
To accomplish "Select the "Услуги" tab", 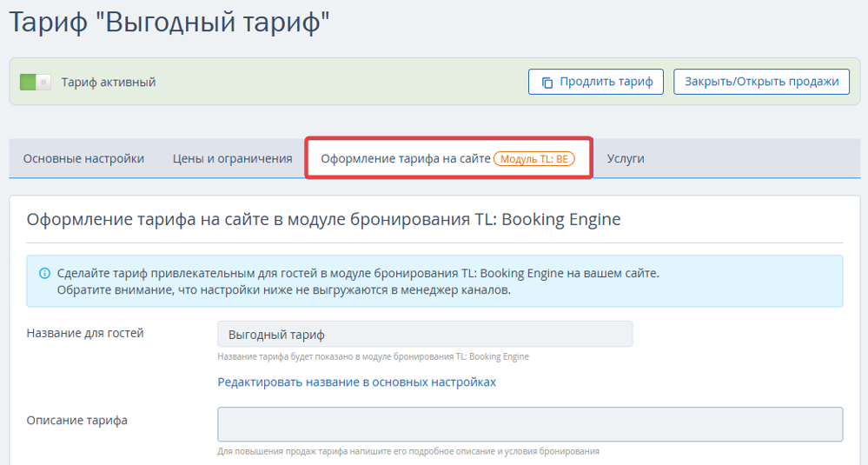I will pyautogui.click(x=626, y=159).
